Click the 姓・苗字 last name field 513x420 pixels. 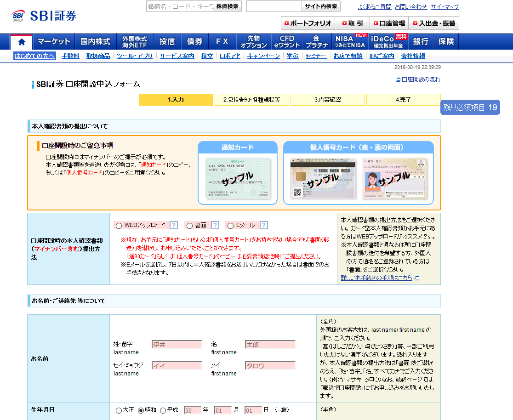[177, 345]
